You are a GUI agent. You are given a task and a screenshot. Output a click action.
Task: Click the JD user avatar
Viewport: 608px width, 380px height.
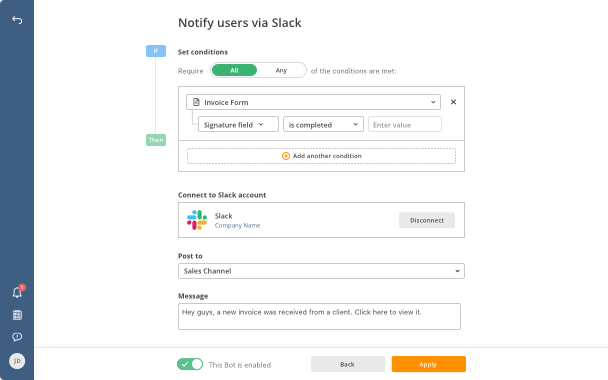pos(17,361)
